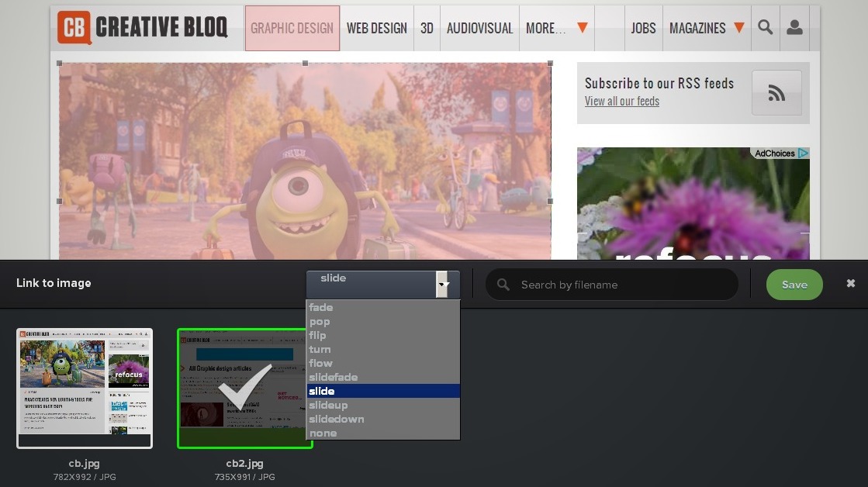The width and height of the screenshot is (868, 487).
Task: Expand the MAGAZINES dropdown arrow
Action: [x=739, y=27]
